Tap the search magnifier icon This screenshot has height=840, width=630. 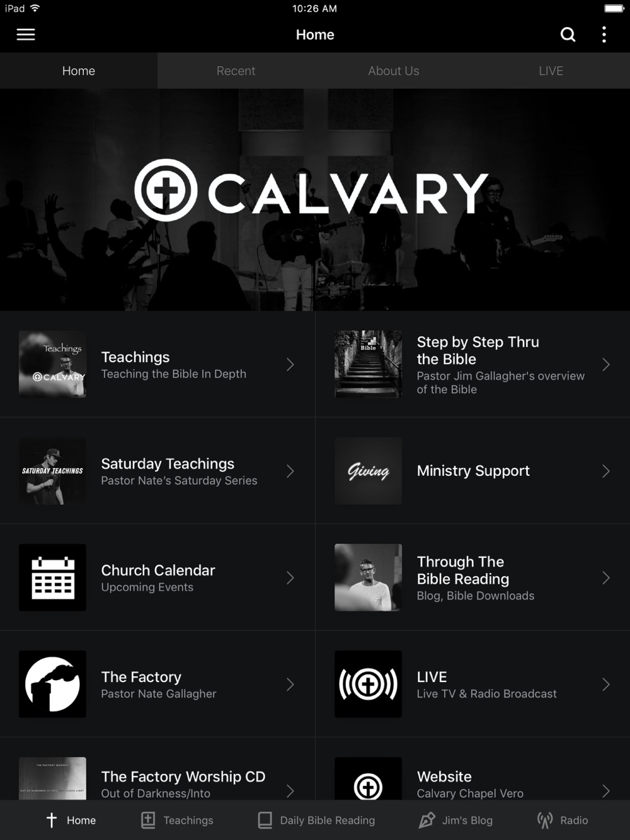[568, 35]
